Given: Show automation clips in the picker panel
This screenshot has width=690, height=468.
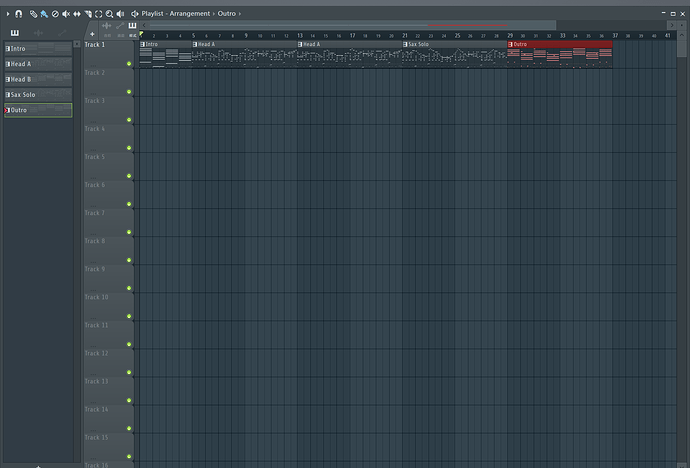Looking at the screenshot, I should tap(62, 33).
